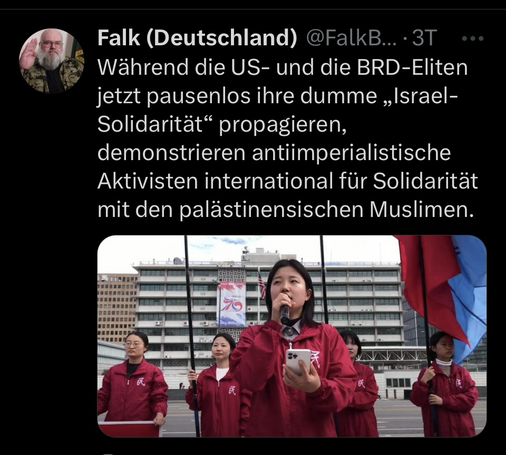
Task: Open the 3T tweet timestamp
Action: (x=424, y=38)
